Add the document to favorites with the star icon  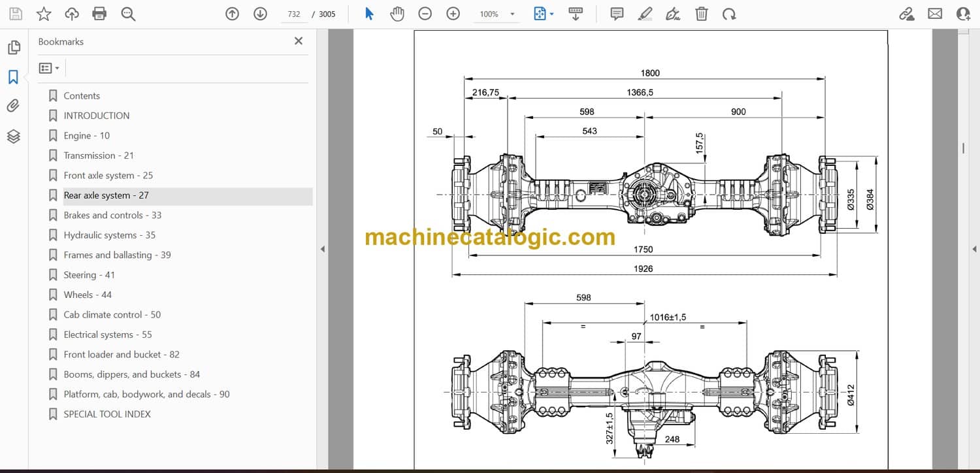point(44,14)
